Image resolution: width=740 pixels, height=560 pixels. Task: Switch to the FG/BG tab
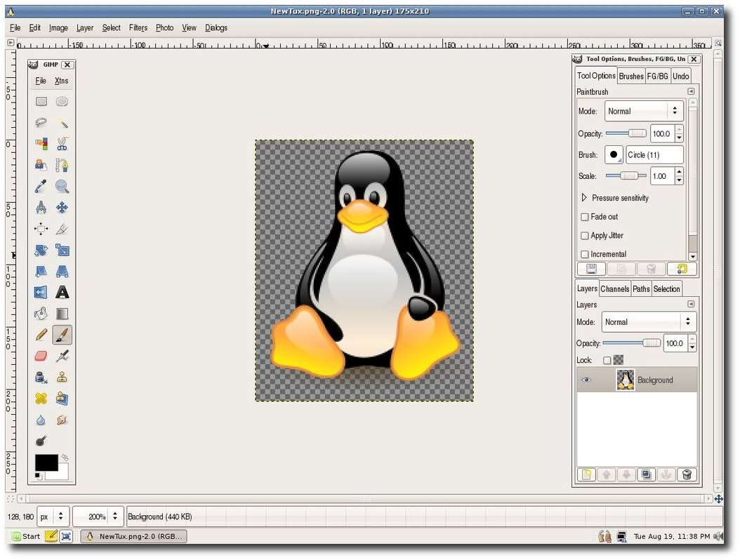657,76
